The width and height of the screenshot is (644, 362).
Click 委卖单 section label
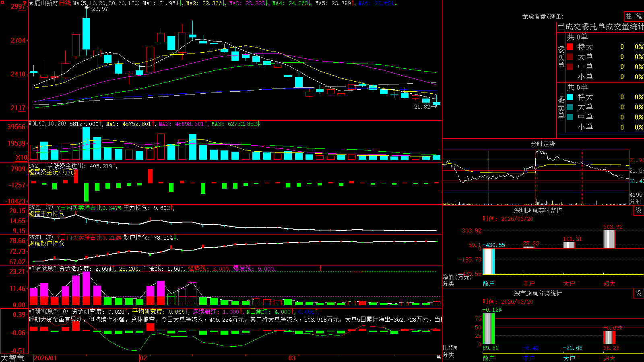[561, 107]
